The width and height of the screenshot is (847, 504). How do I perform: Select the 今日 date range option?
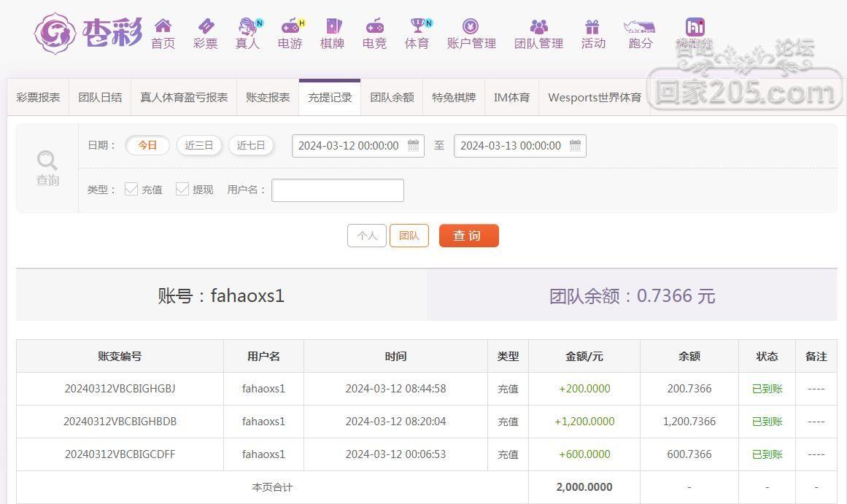pyautogui.click(x=147, y=145)
